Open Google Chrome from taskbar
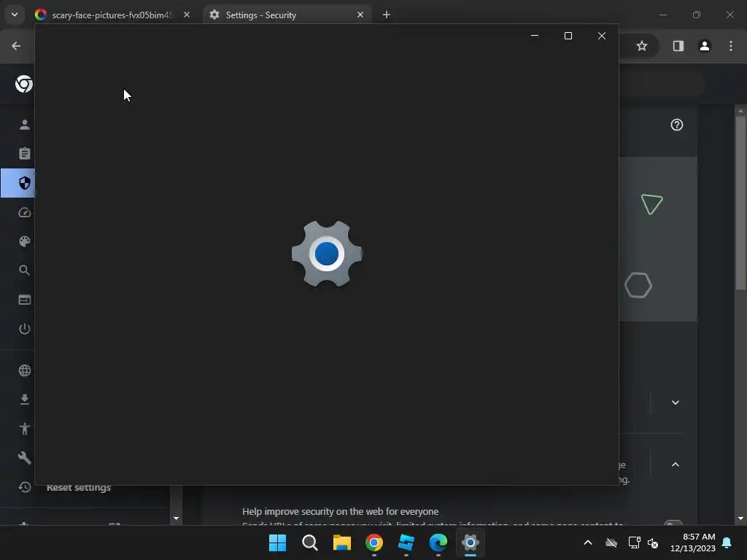 374,542
